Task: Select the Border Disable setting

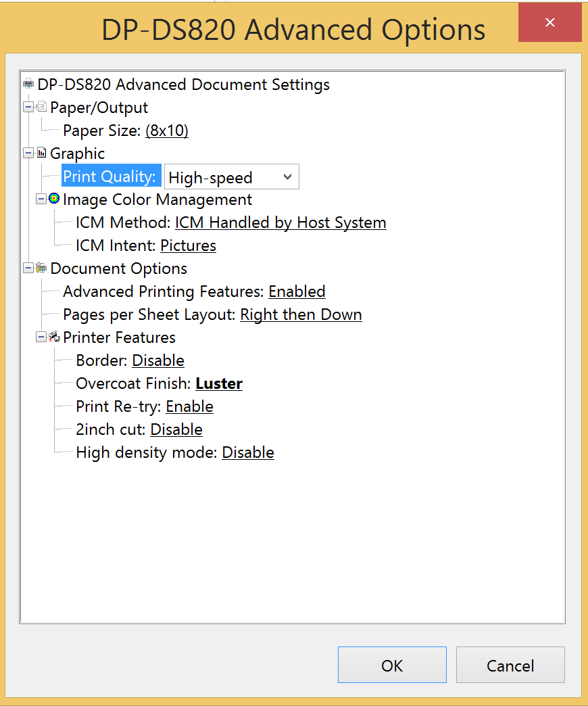Action: tap(158, 360)
